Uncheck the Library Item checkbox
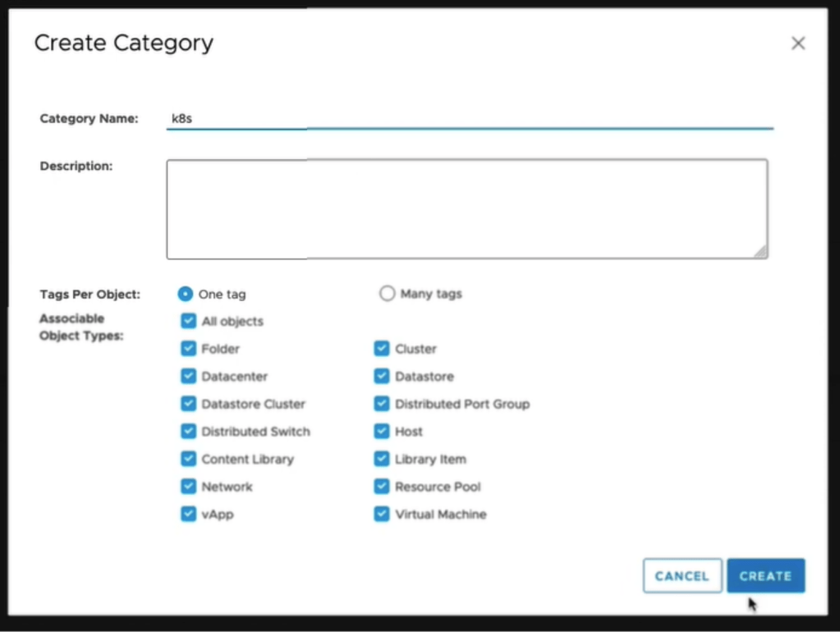 [382, 459]
